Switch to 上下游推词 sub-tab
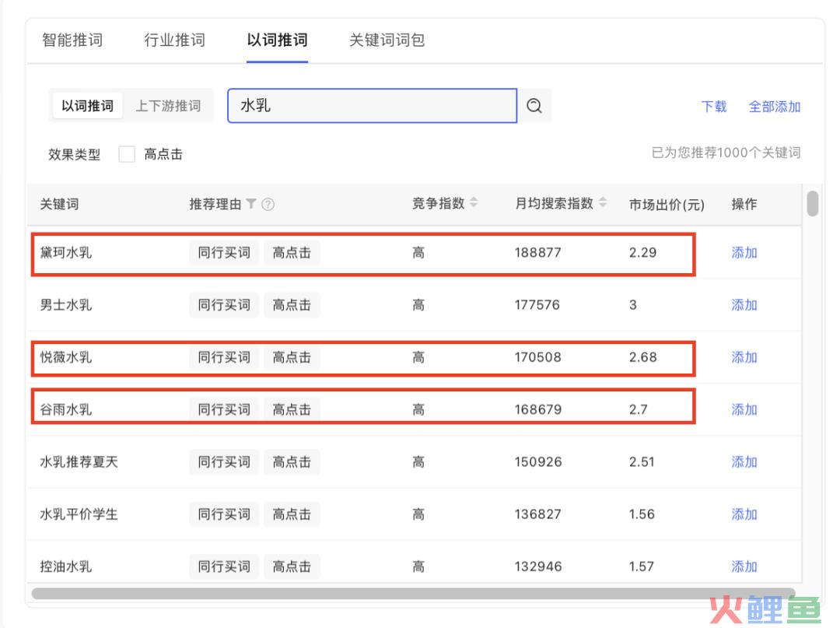The width and height of the screenshot is (840, 628). tap(168, 106)
